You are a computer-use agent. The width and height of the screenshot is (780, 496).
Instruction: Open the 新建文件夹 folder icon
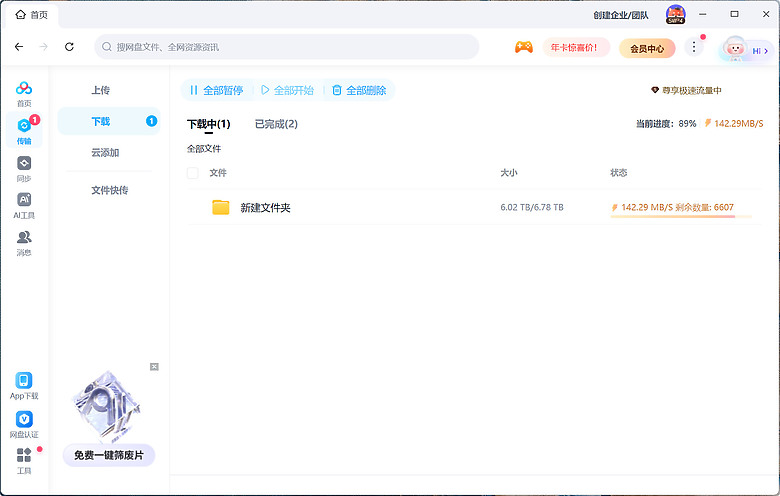[221, 207]
